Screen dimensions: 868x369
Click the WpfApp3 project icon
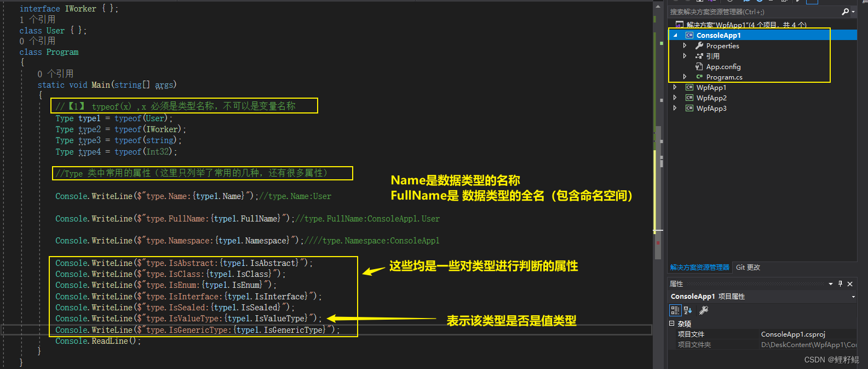tap(689, 108)
